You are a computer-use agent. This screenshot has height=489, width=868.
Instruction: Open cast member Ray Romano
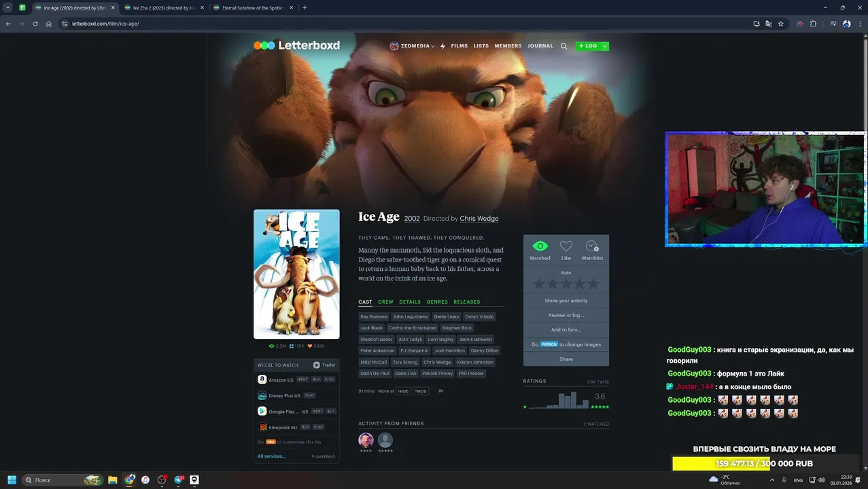[374, 316]
